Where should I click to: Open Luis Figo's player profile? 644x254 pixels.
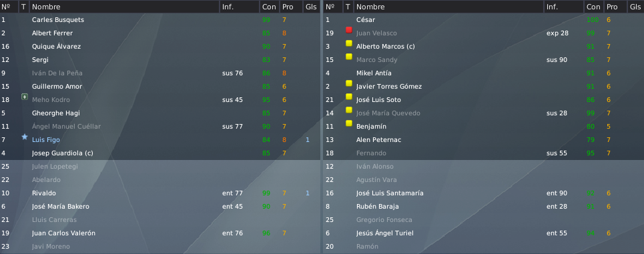(46, 140)
